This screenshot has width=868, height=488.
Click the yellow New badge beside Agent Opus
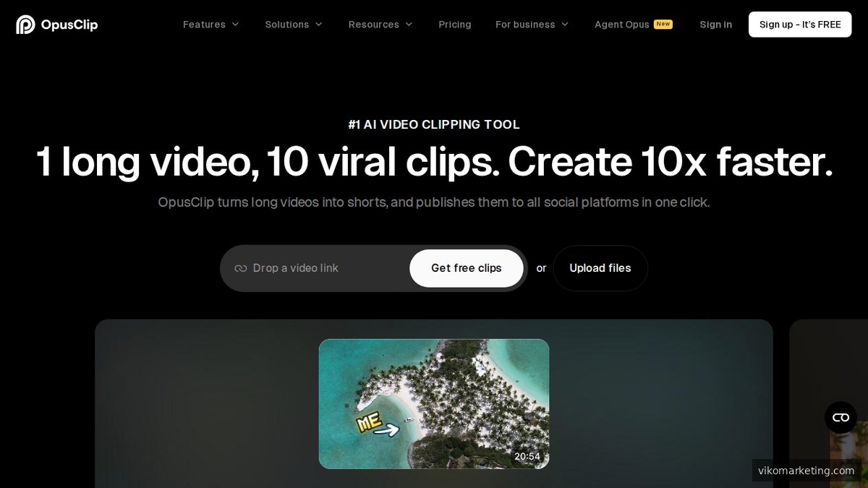point(663,24)
